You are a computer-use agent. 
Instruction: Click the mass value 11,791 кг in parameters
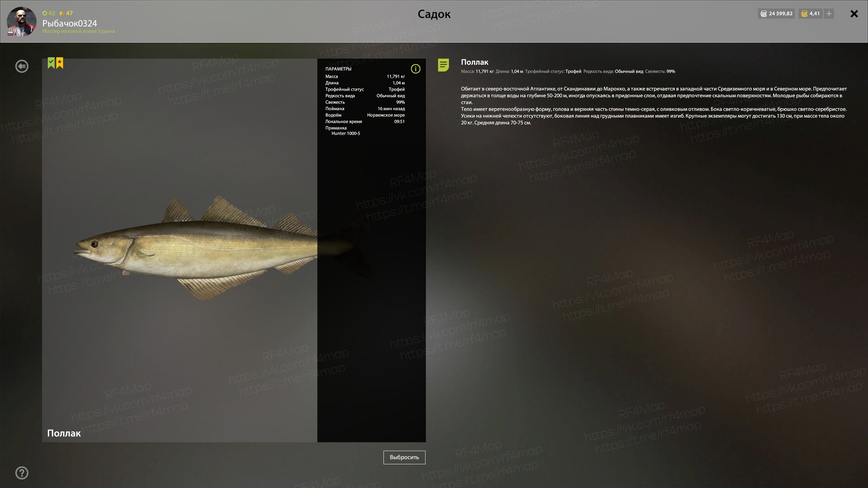click(x=396, y=77)
